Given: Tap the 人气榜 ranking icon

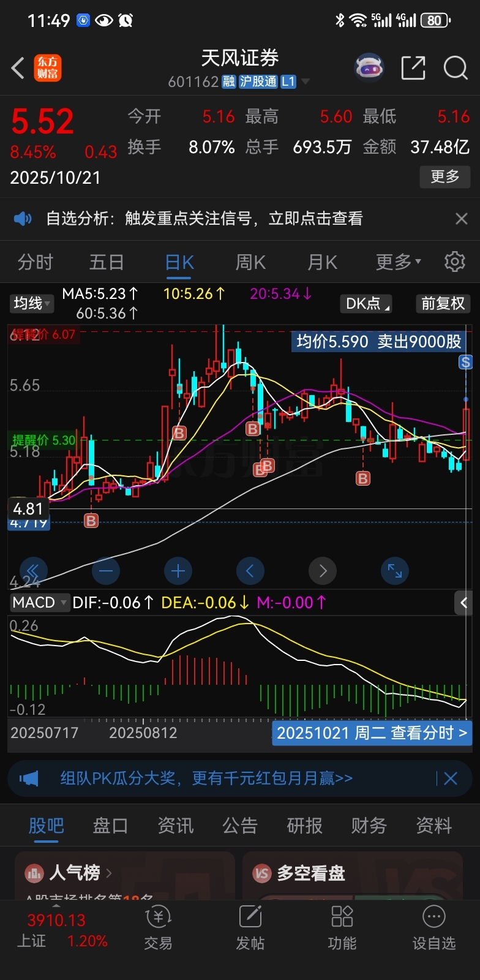Looking at the screenshot, I should 34,873.
